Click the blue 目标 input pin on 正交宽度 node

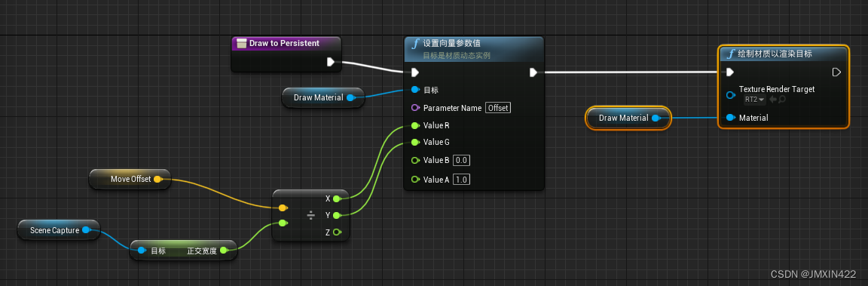142,251
